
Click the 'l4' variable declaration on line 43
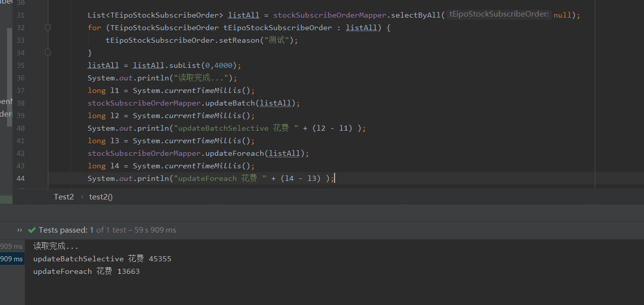click(115, 166)
